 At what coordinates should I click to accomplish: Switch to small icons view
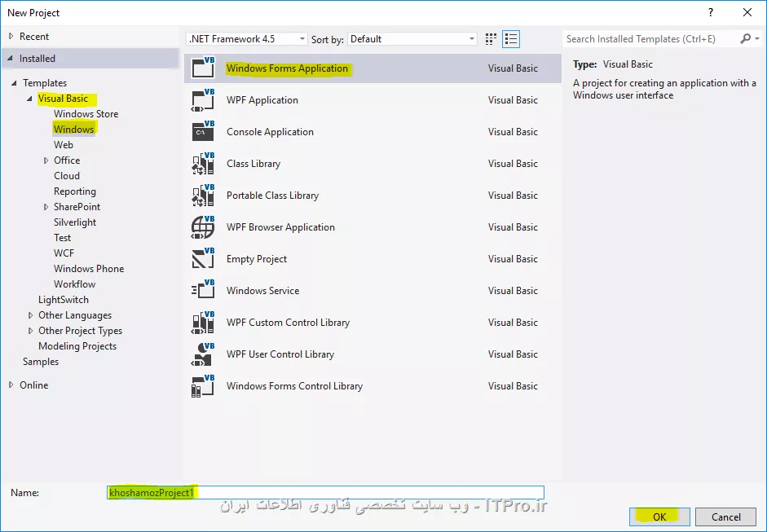491,39
